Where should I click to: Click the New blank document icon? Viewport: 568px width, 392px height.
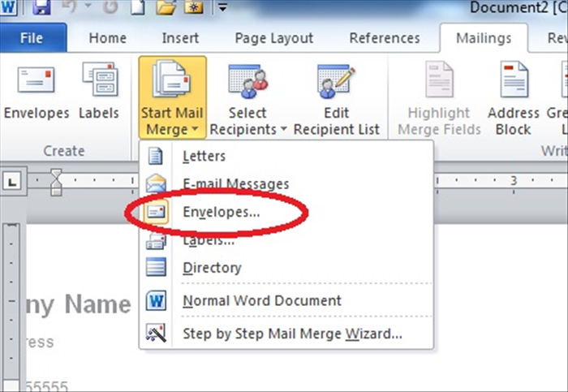point(138,6)
